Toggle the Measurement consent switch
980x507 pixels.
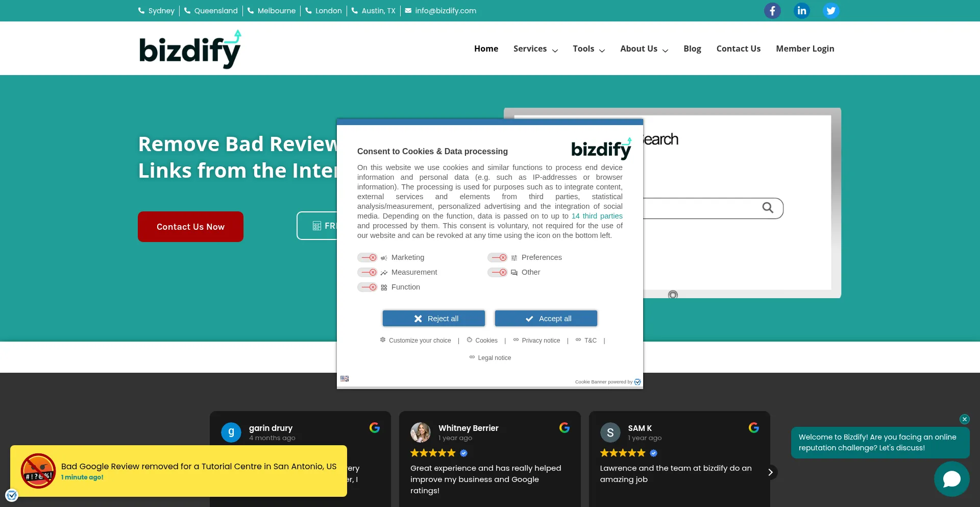(367, 272)
